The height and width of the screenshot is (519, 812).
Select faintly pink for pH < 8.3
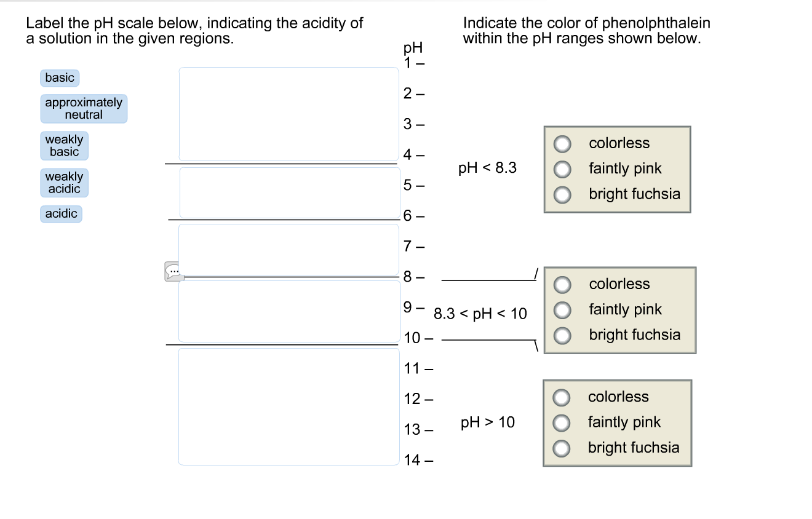[562, 168]
